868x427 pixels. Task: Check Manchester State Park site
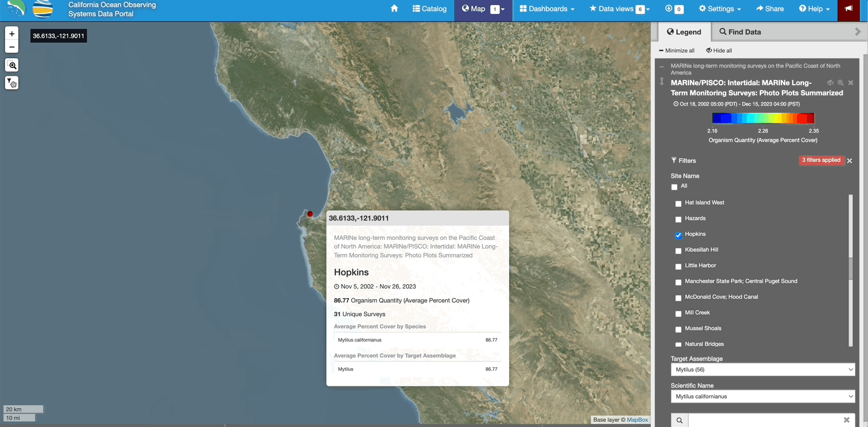point(678,282)
